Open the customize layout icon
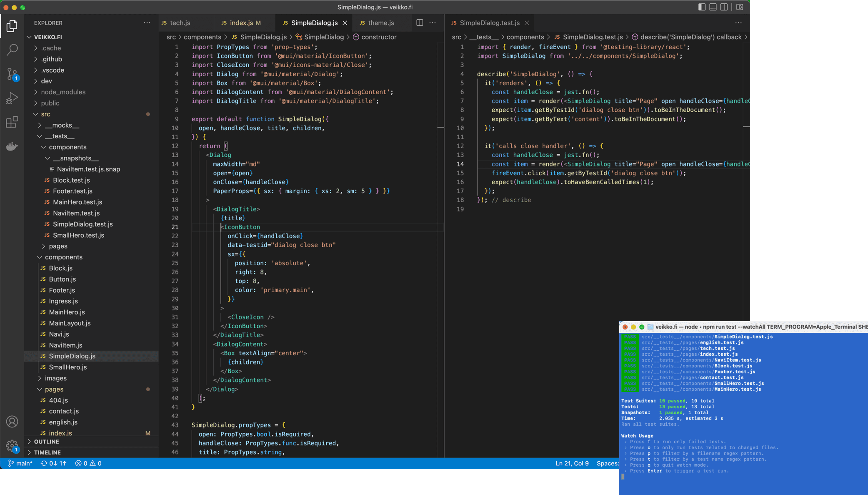868x495 pixels. 740,7
